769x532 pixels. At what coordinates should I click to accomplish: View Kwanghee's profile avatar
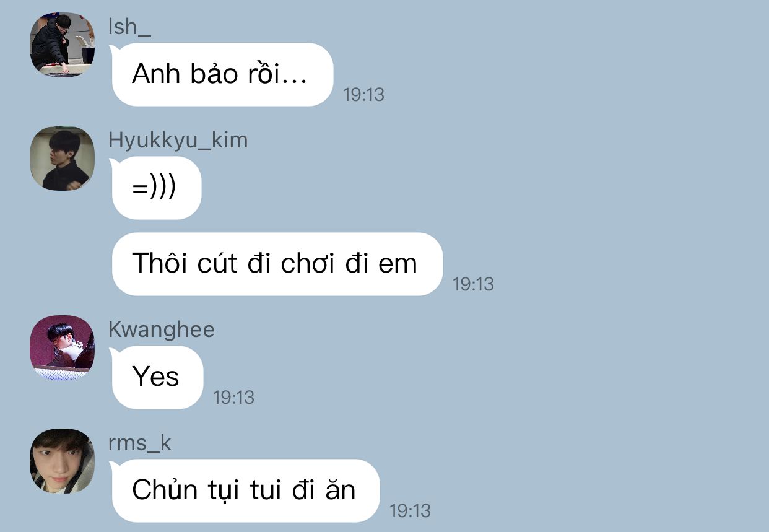[x=62, y=347]
